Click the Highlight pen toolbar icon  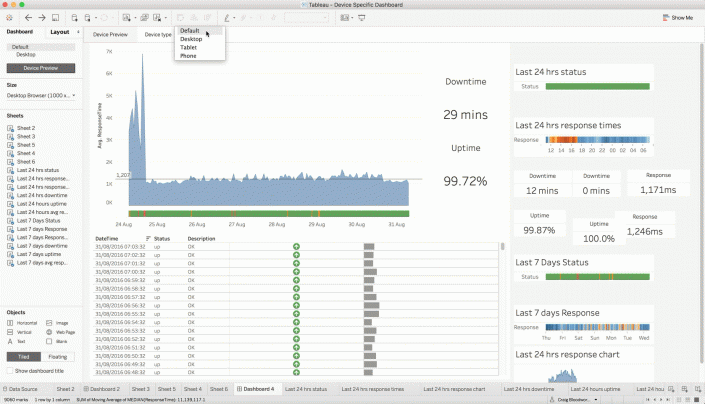click(227, 18)
